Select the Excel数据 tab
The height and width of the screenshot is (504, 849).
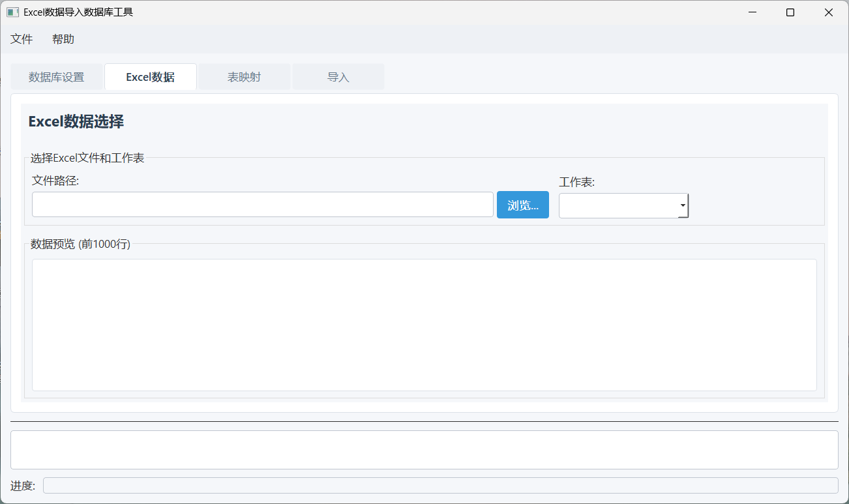[x=151, y=77]
